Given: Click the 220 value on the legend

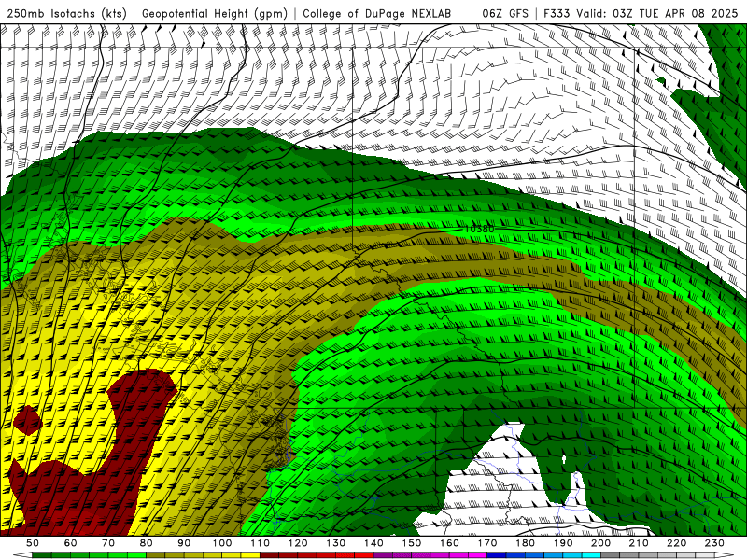Looking at the screenshot, I should tap(677, 543).
